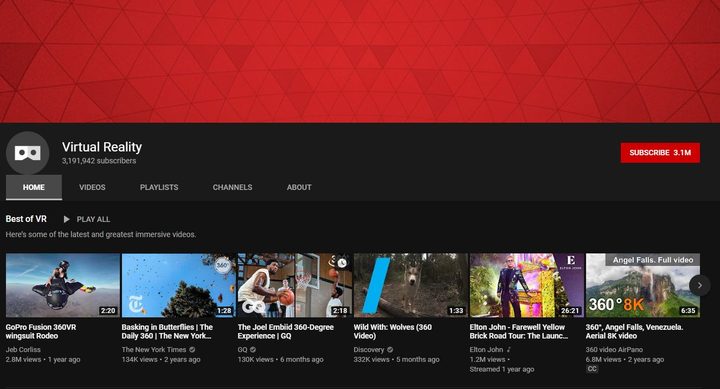
Task: Open The Joel Embiid 360-Degree Experience title
Action: [286, 332]
